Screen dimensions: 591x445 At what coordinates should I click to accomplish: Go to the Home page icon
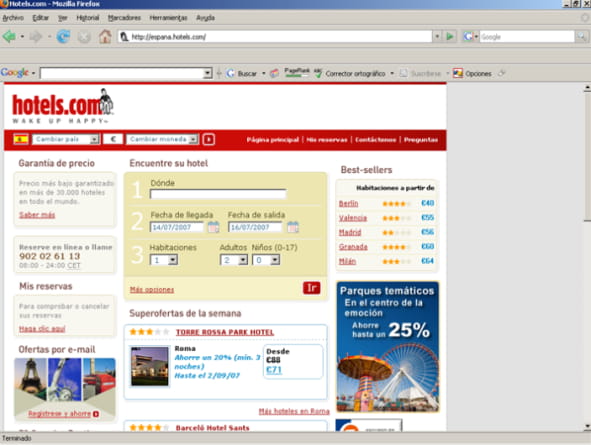105,37
